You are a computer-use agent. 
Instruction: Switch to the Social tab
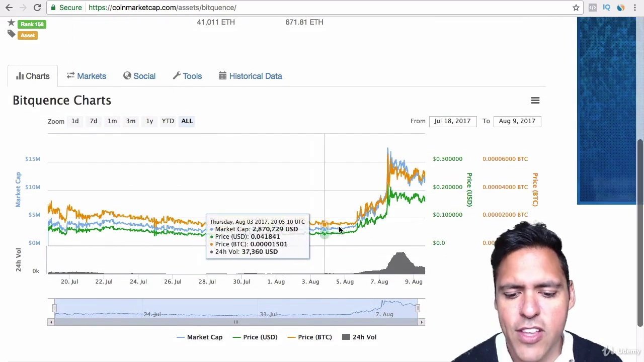[139, 76]
